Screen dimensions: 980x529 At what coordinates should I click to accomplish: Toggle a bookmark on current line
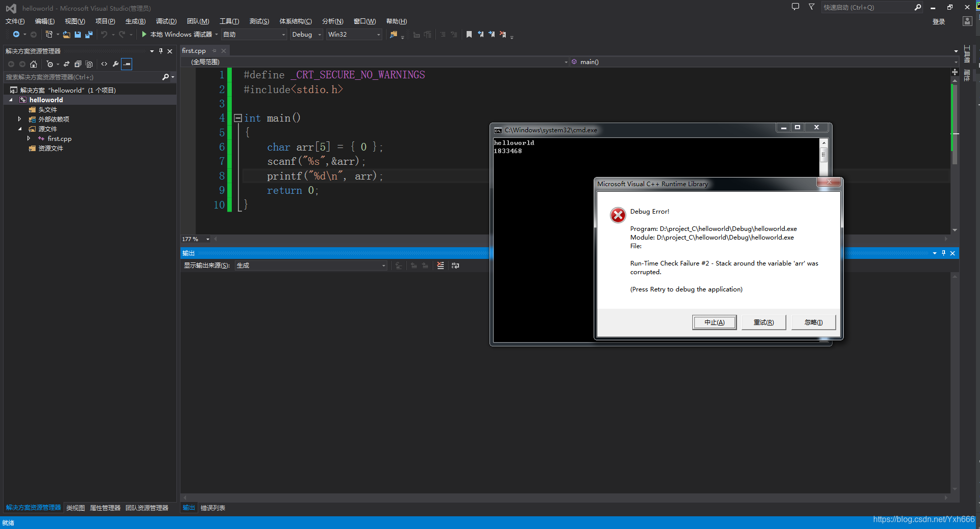click(469, 35)
